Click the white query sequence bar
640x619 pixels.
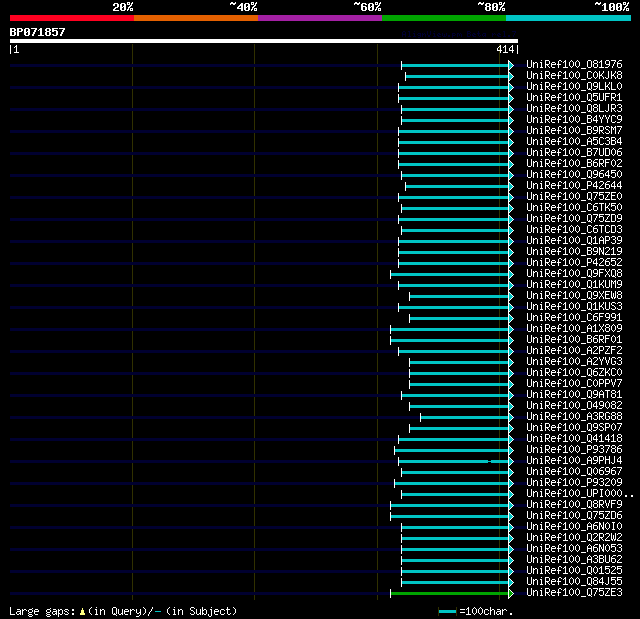[x=264, y=41]
